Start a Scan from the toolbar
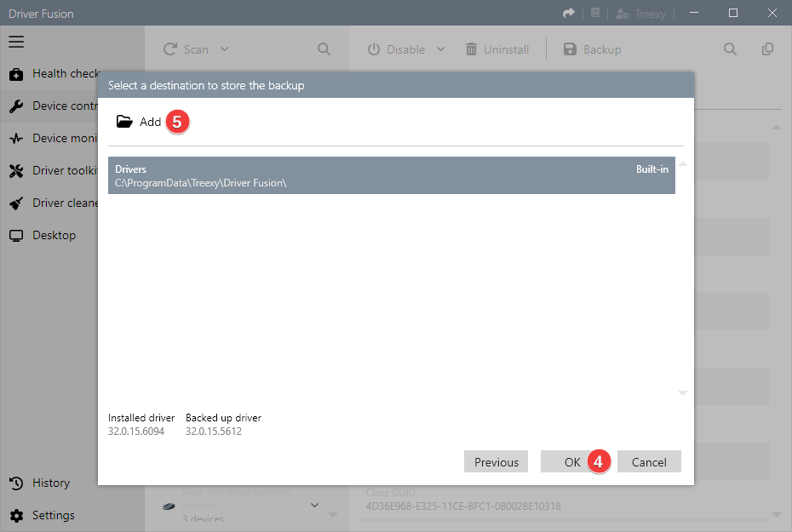This screenshot has height=532, width=792. click(x=186, y=49)
